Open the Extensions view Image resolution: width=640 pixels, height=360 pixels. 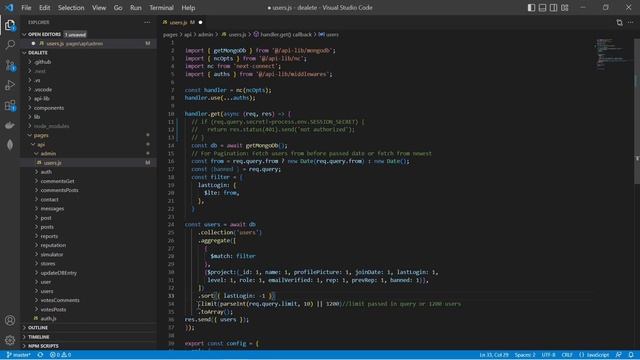click(10, 106)
